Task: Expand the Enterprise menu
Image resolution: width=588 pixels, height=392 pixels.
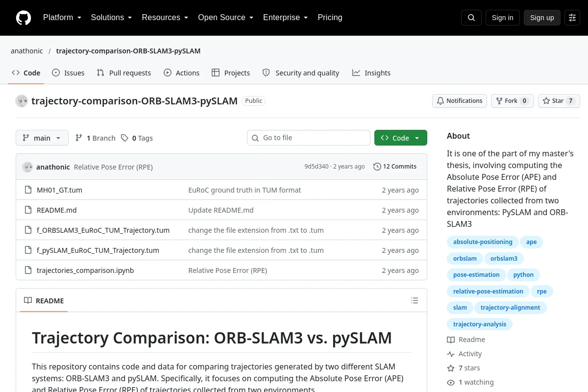Action: point(285,18)
